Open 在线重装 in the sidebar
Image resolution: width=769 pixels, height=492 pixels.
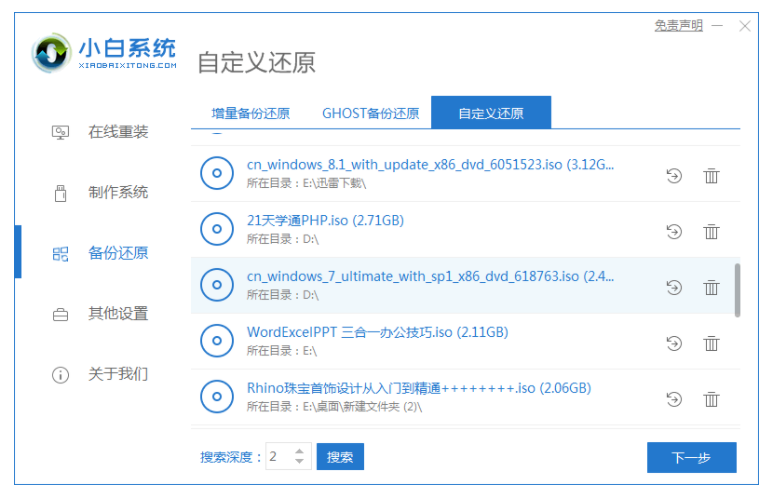point(117,132)
